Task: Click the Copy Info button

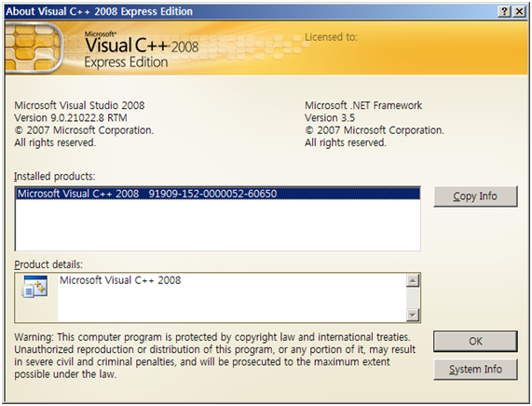Action: click(x=475, y=196)
